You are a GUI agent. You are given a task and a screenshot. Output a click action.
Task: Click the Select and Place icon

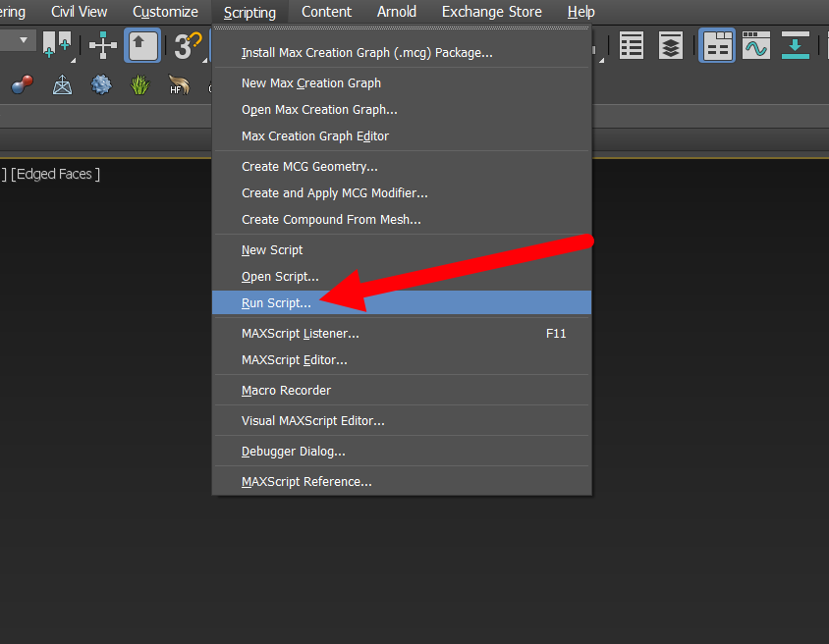(57, 45)
